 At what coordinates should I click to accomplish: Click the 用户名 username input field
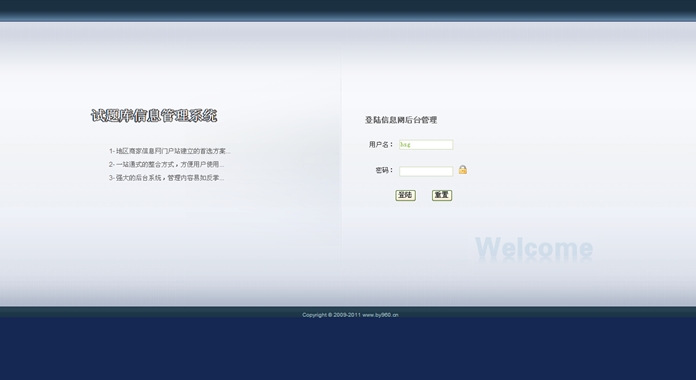pos(426,145)
